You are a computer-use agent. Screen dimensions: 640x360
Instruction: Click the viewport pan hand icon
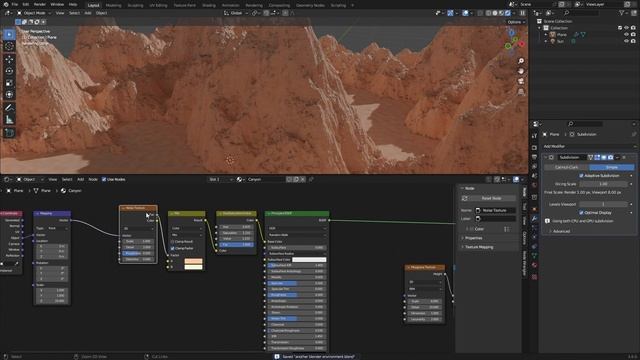tap(521, 71)
